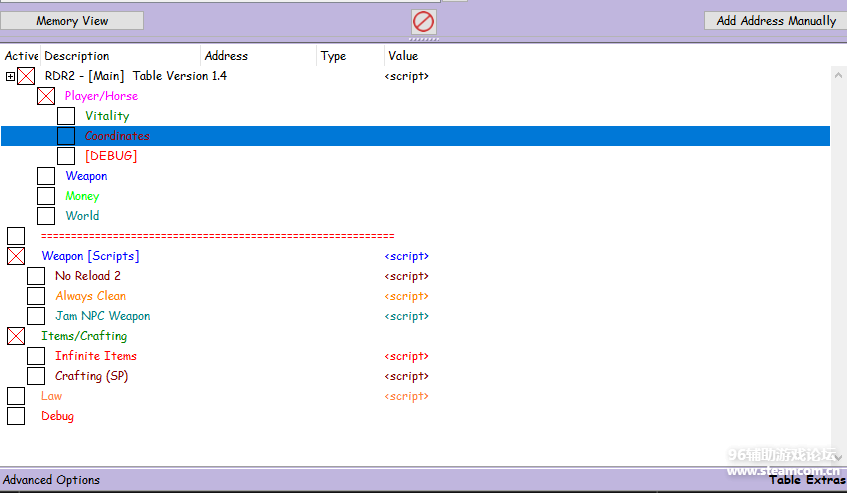Click <script> value of Law
Image resolution: width=847 pixels, height=493 pixels.
pyautogui.click(x=407, y=396)
